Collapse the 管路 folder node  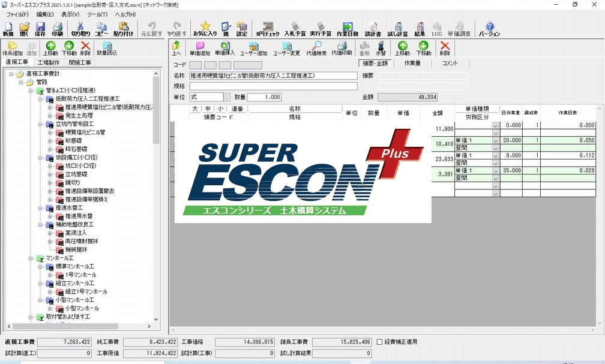click(x=21, y=82)
